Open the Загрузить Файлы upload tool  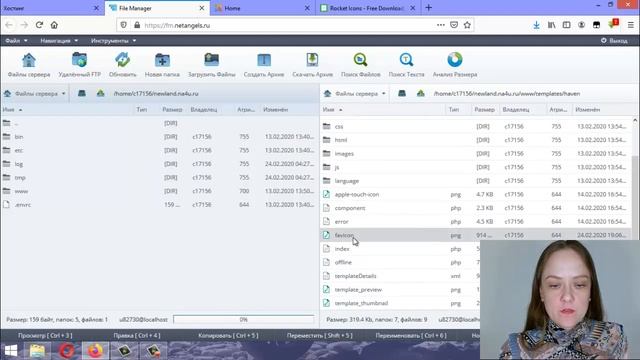pyautogui.click(x=211, y=65)
